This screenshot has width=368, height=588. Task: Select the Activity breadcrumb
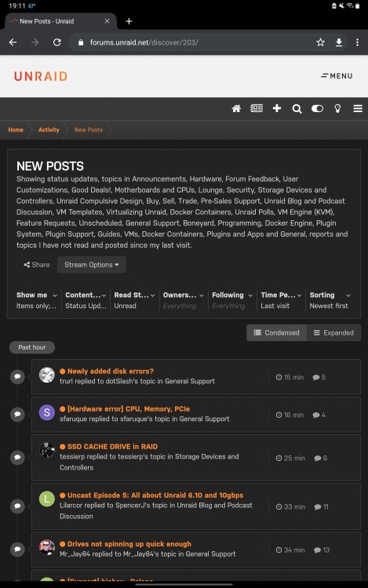[x=49, y=129]
